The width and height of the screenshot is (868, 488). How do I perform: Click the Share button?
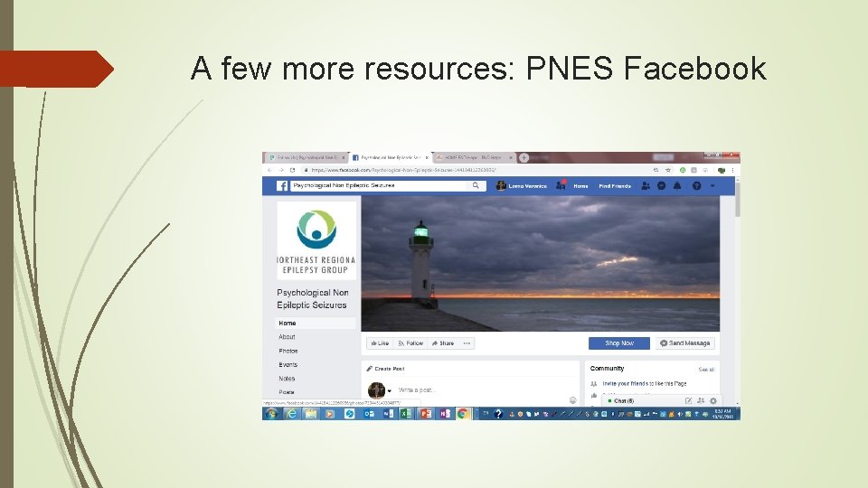[443, 343]
